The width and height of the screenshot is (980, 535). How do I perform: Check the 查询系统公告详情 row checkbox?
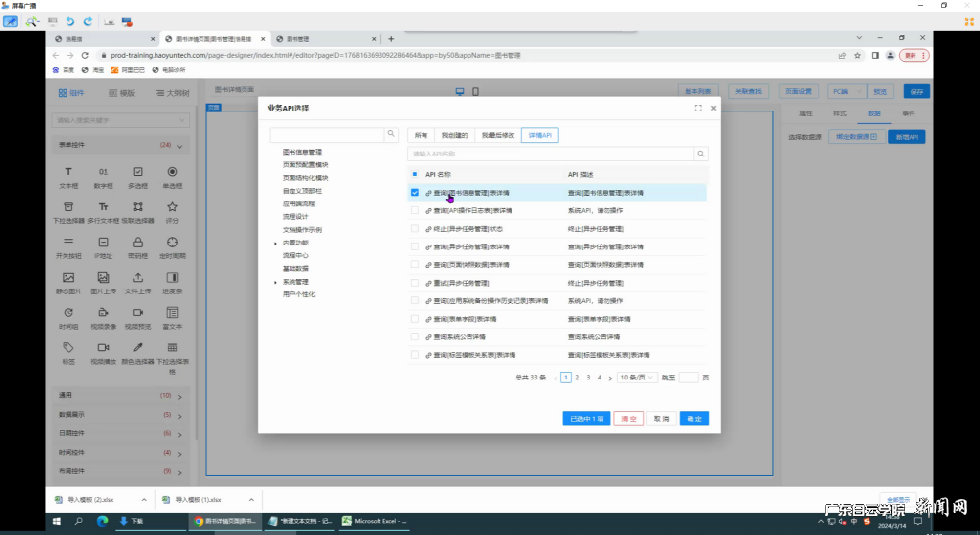click(x=415, y=336)
